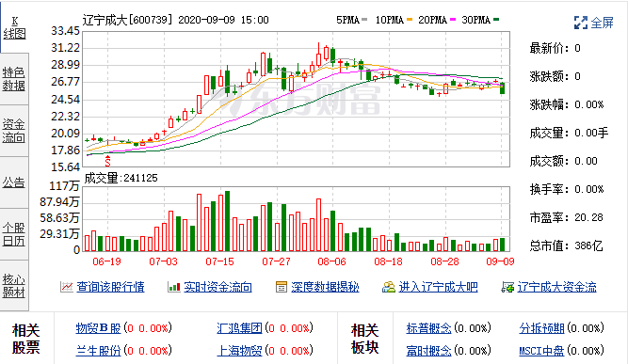Screen dimensions: 628x364
Task: Open the 富时概念 sector link
Action: point(429,351)
